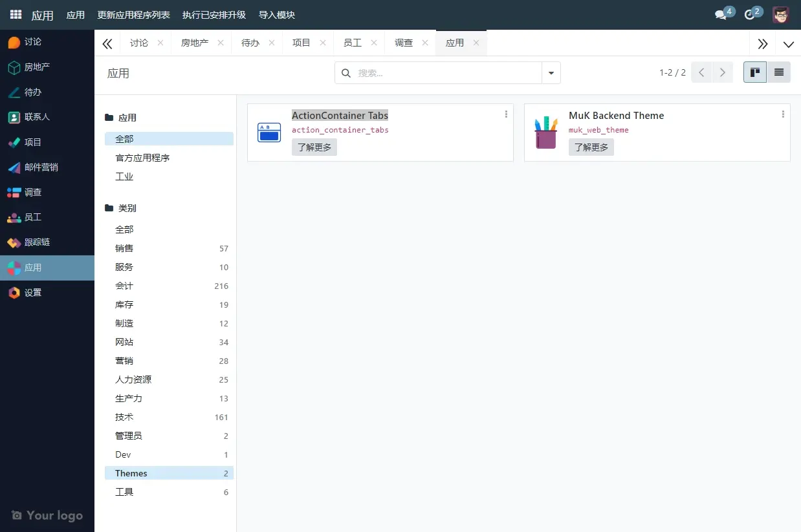Close the 调查 tab
The height and width of the screenshot is (532, 801).
coord(425,43)
